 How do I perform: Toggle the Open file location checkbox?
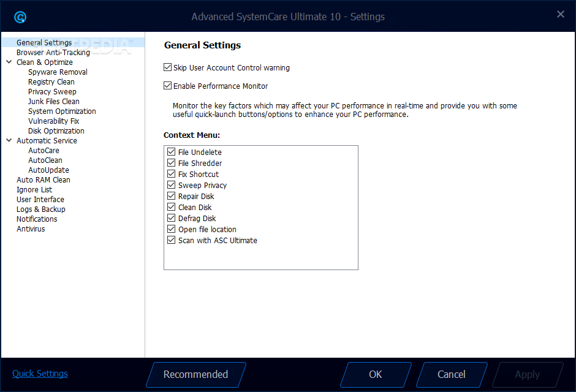coord(171,228)
